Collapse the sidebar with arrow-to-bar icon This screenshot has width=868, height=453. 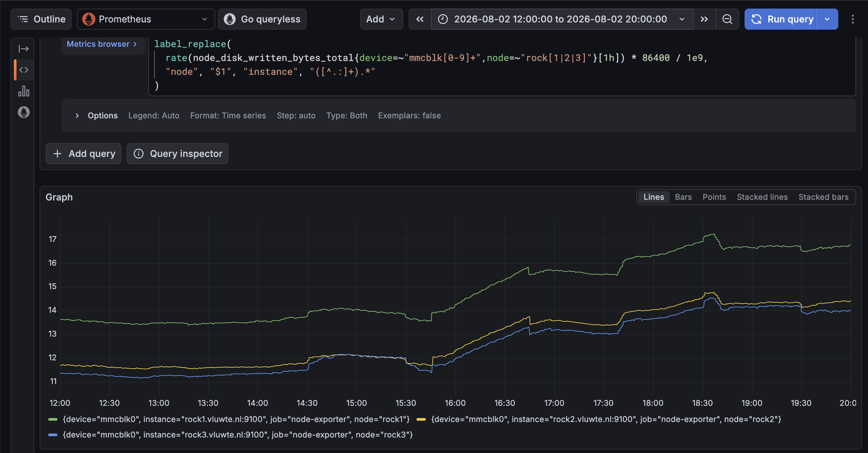click(23, 49)
